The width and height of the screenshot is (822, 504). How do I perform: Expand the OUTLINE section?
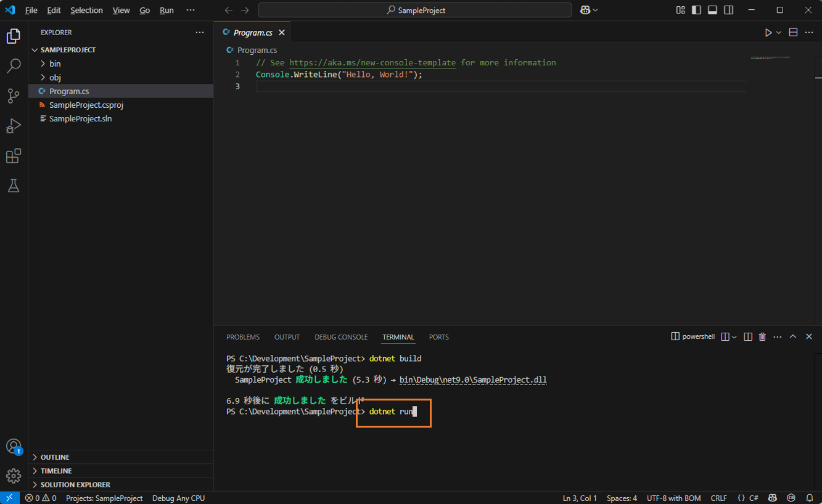55,457
